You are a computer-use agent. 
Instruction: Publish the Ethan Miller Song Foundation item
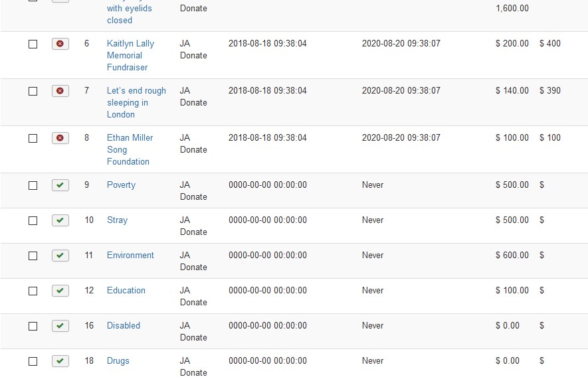[60, 138]
